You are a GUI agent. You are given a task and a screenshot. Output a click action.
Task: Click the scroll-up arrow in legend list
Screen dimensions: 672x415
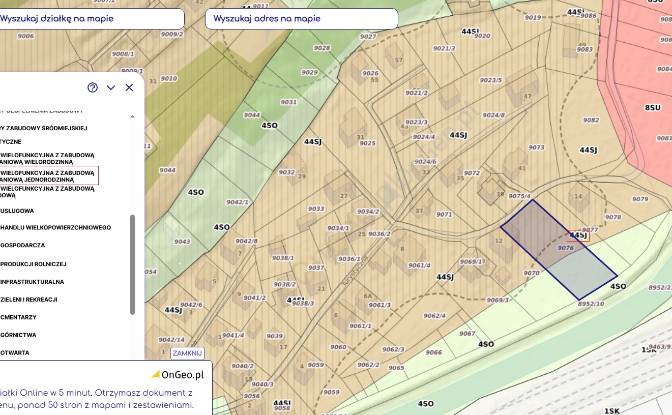click(132, 116)
